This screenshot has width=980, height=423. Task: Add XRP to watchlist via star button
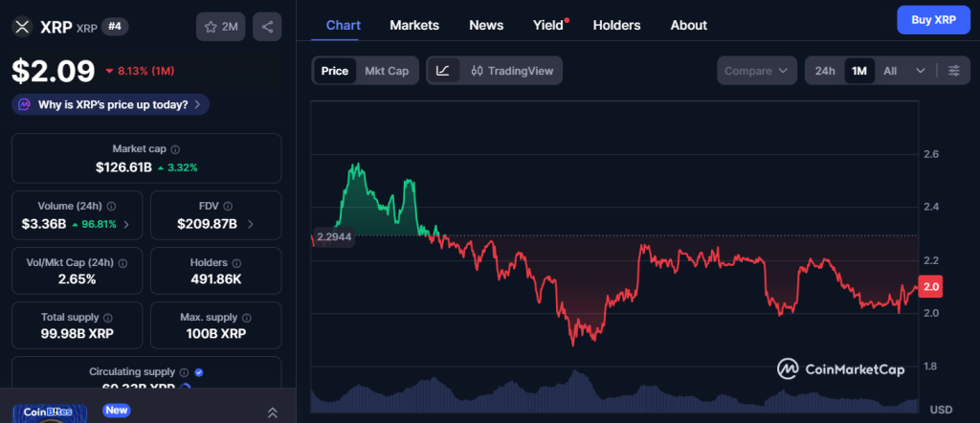(x=221, y=27)
